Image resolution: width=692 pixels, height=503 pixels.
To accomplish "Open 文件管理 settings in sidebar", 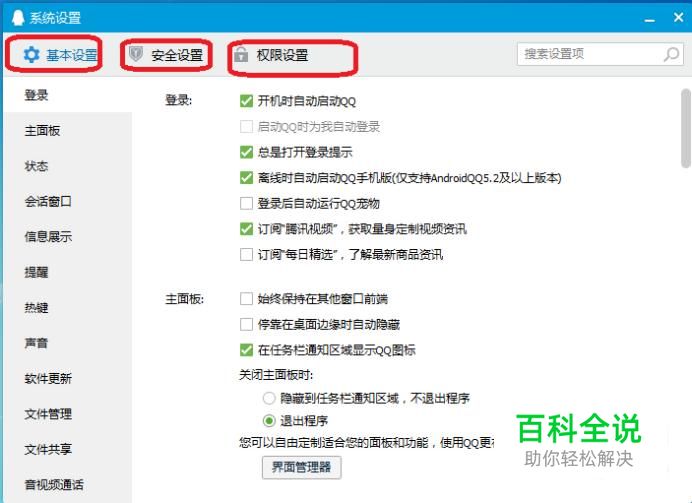I will [48, 414].
